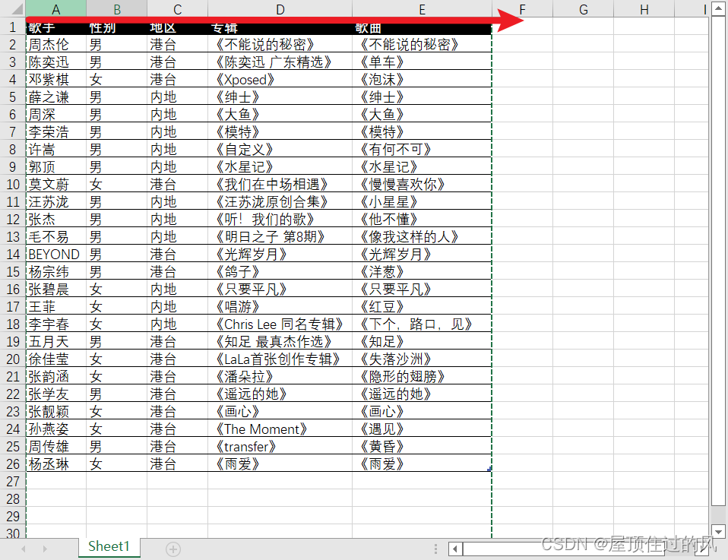This screenshot has width=728, height=560.
Task: Select column G header
Action: [583, 9]
